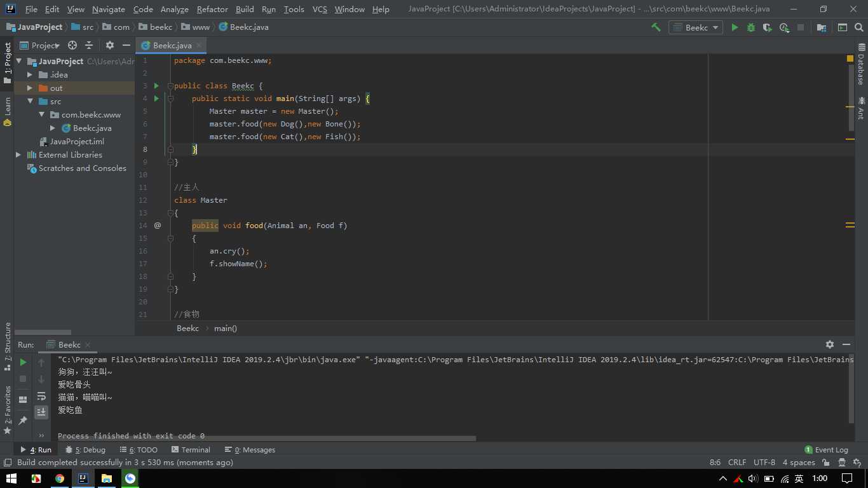Click the run gutter arrow beside class Beekc
Screen dimensions: 868x488
[x=156, y=86]
